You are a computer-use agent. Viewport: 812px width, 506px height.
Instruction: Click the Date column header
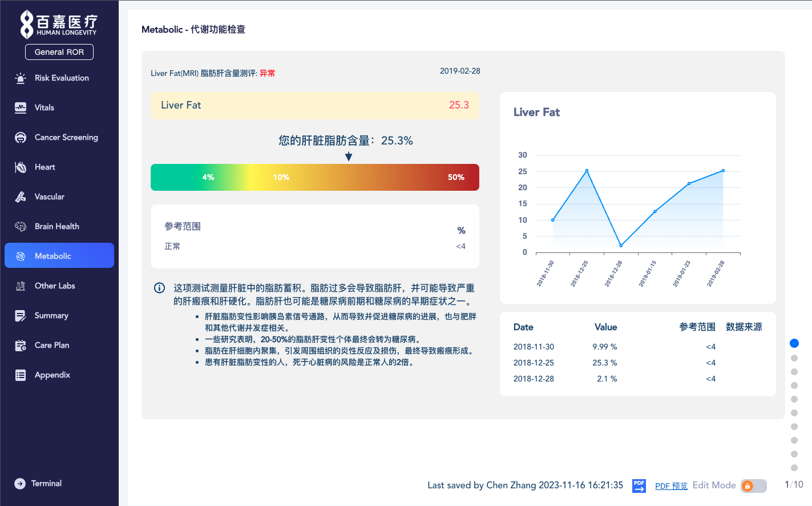(523, 327)
